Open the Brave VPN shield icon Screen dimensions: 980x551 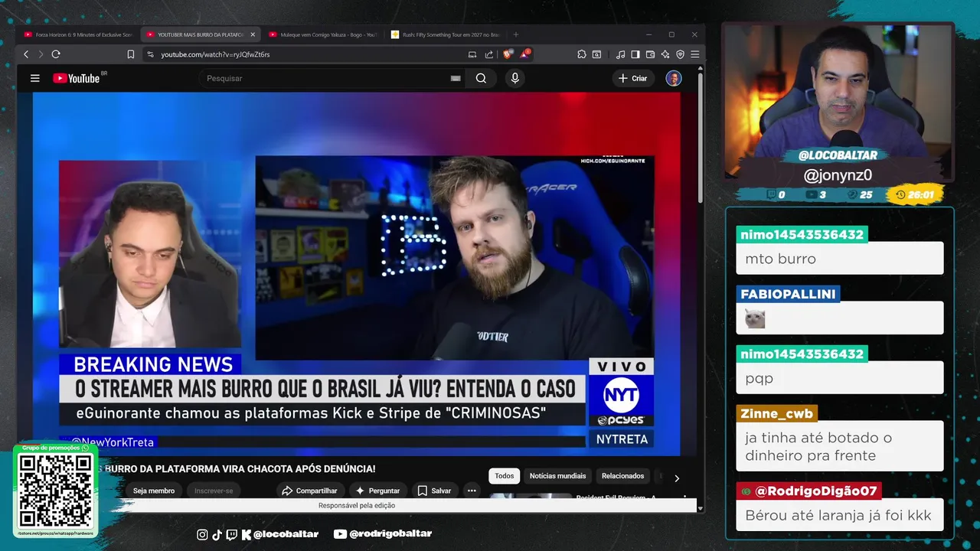tap(680, 54)
